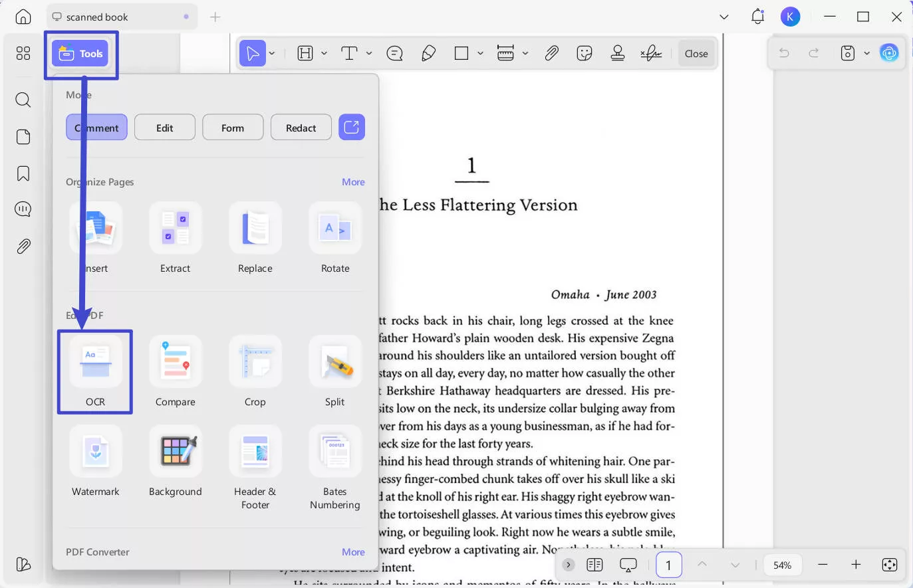This screenshot has width=913, height=588.
Task: Add a Watermark via its icon
Action: pos(96,452)
